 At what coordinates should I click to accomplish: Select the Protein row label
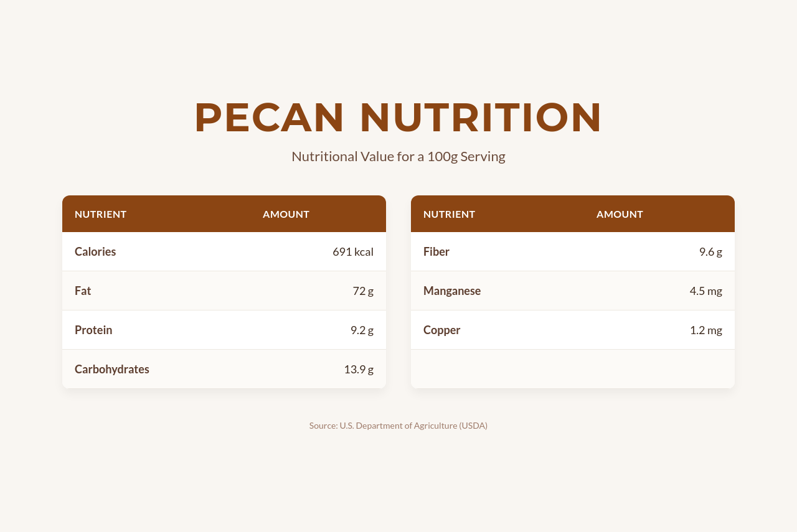pos(93,330)
